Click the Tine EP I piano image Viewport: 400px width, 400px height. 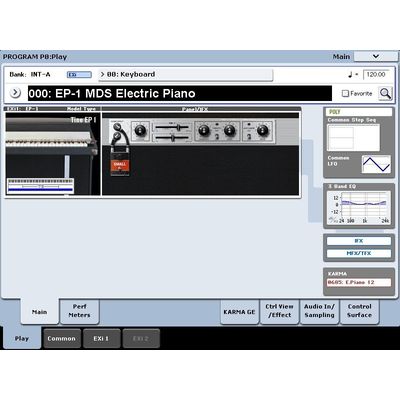(x=53, y=153)
